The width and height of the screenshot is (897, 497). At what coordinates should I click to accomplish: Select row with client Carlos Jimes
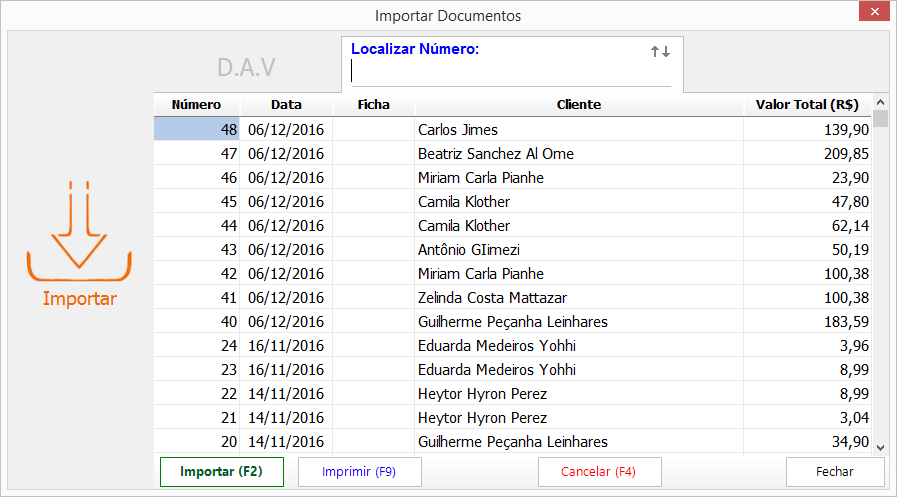(x=458, y=130)
